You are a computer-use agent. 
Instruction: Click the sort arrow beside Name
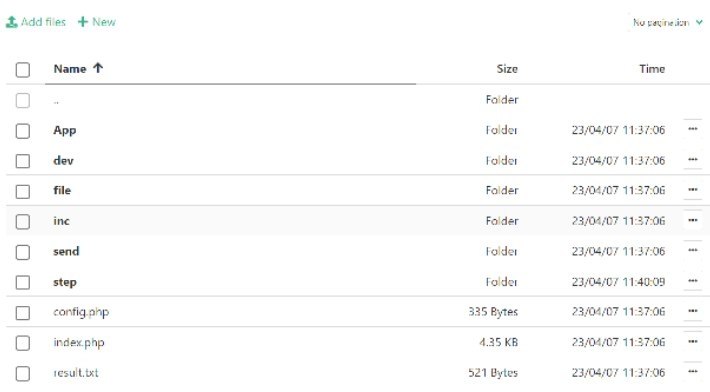pos(98,68)
